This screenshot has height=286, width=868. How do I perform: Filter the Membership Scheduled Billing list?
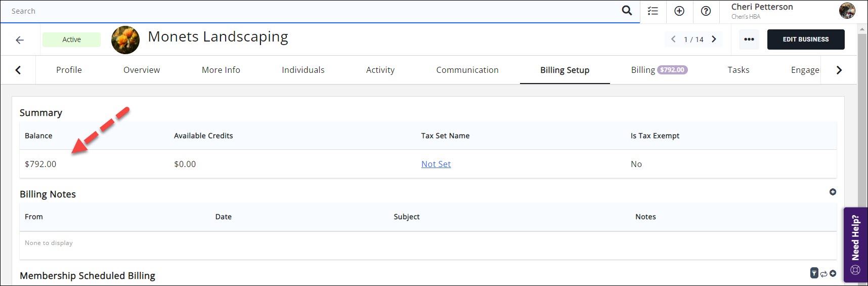click(814, 273)
